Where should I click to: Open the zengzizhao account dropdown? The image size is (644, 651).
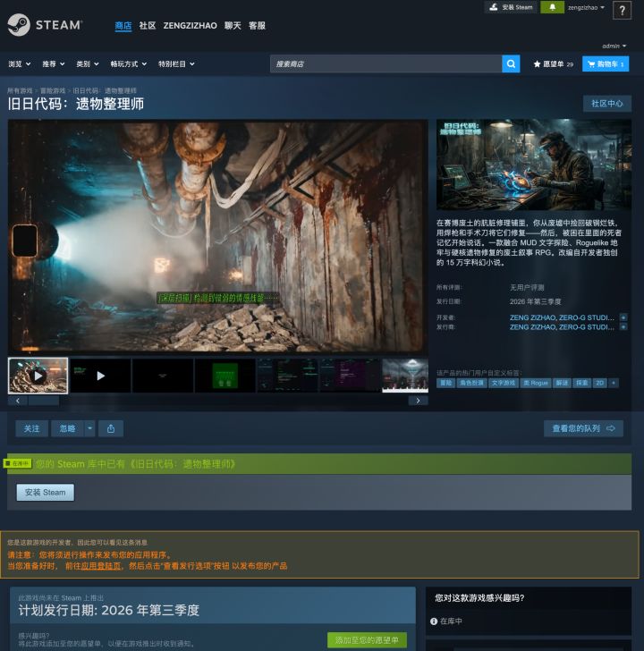(586, 7)
